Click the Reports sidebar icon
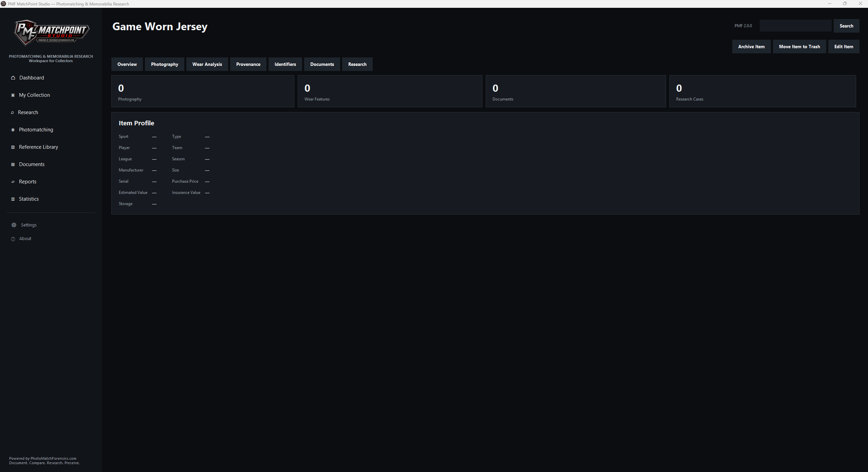 13,182
